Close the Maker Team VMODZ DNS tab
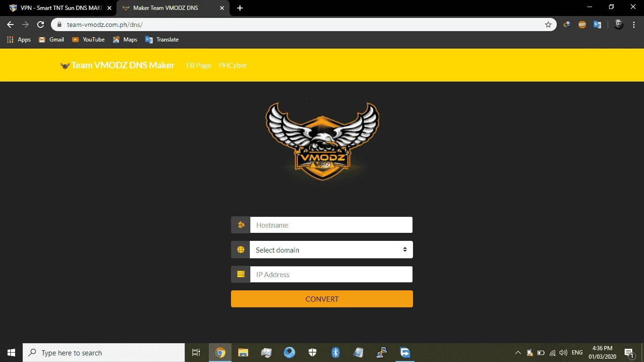The image size is (644, 362). [222, 8]
